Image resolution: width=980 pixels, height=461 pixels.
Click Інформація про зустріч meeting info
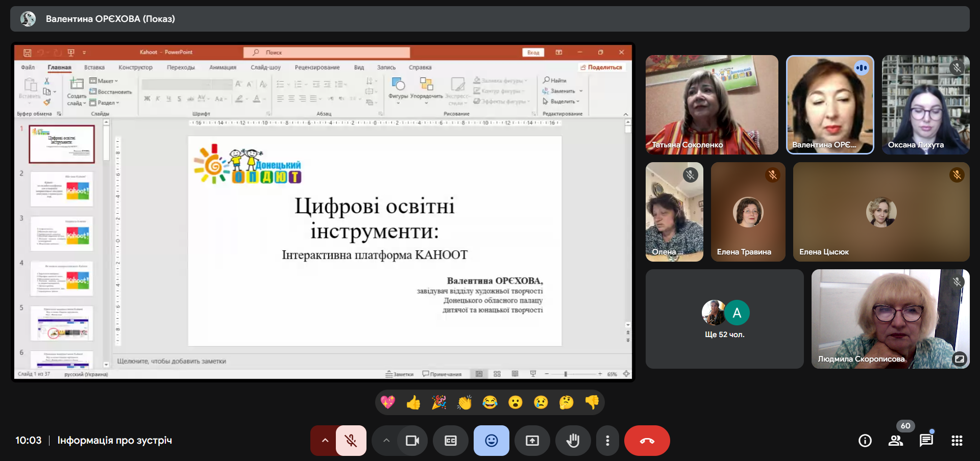click(114, 440)
